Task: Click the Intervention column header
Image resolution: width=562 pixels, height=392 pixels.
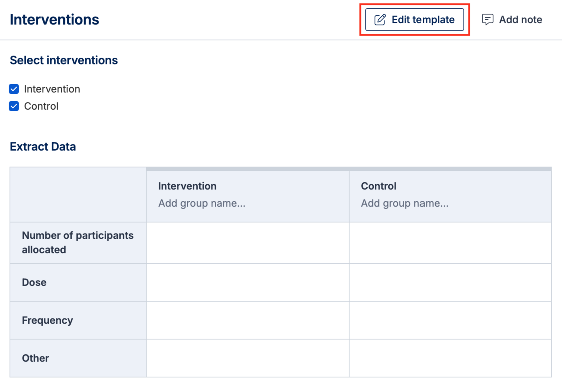Action: pyautogui.click(x=187, y=186)
